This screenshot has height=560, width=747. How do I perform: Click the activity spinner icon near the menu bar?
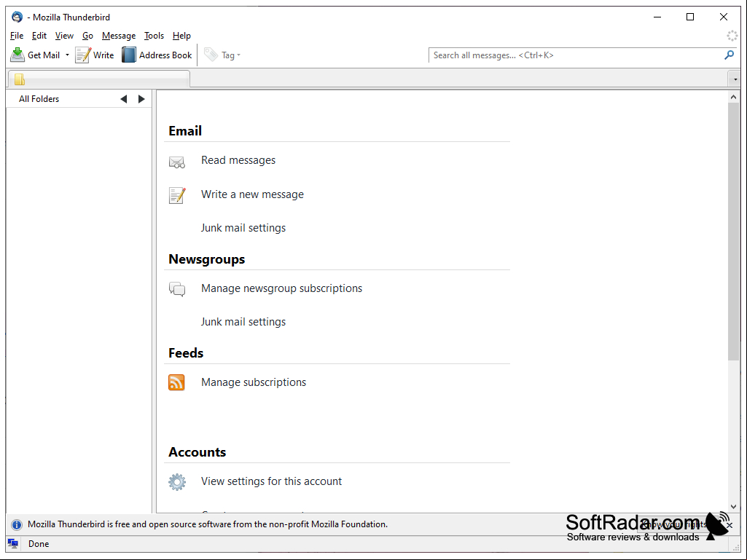coord(732,36)
